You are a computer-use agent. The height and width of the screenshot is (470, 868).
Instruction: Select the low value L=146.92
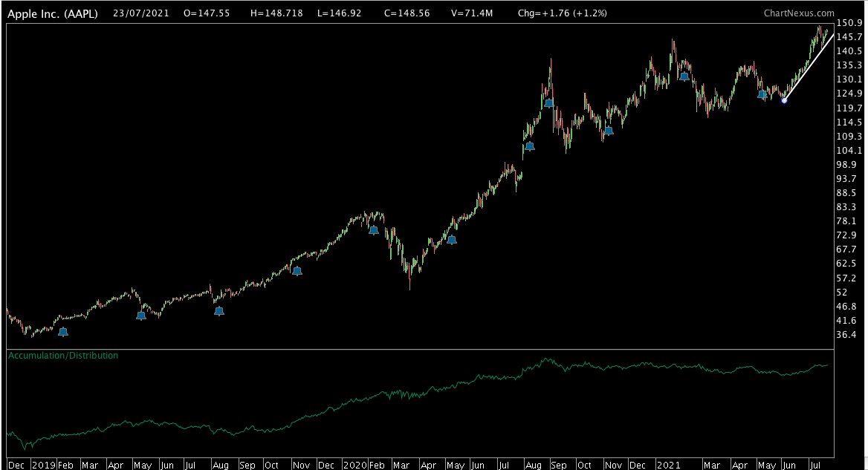[340, 13]
